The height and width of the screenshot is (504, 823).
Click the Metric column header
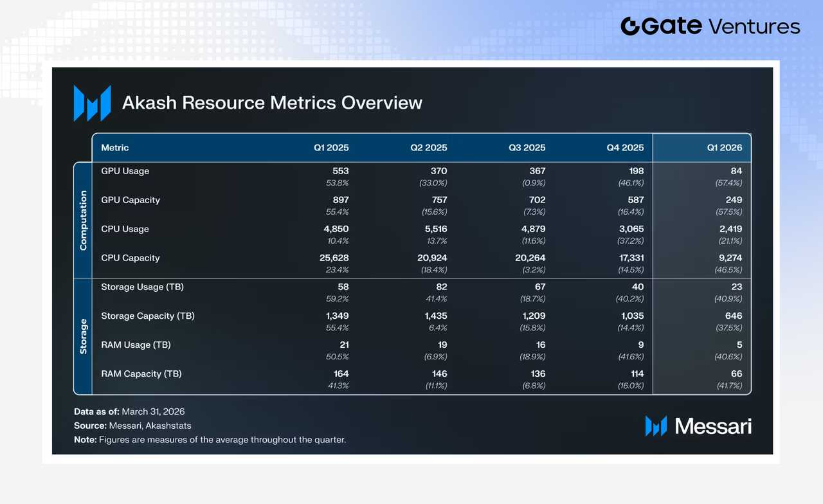coord(115,148)
